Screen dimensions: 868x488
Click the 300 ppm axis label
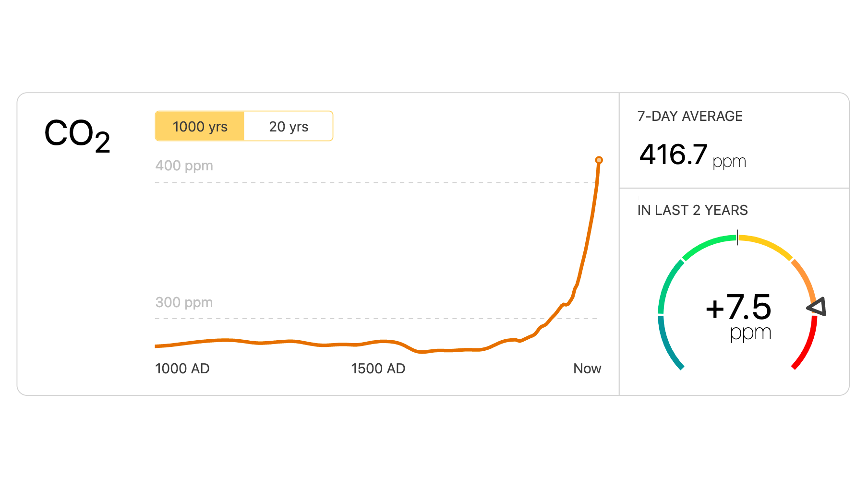(x=184, y=302)
